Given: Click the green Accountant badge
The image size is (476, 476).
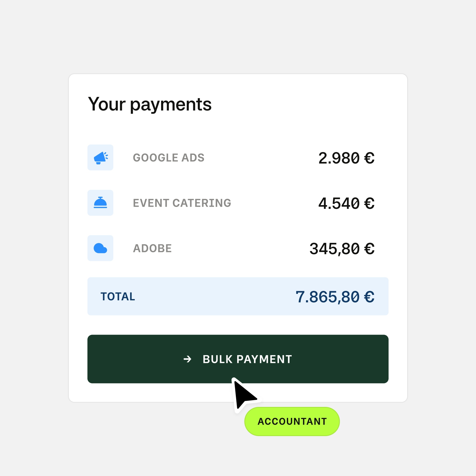Looking at the screenshot, I should pyautogui.click(x=292, y=421).
